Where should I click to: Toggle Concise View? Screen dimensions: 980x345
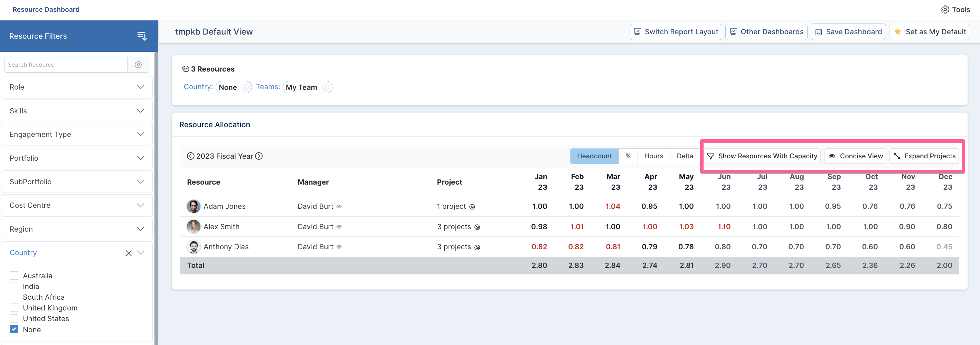pyautogui.click(x=855, y=156)
